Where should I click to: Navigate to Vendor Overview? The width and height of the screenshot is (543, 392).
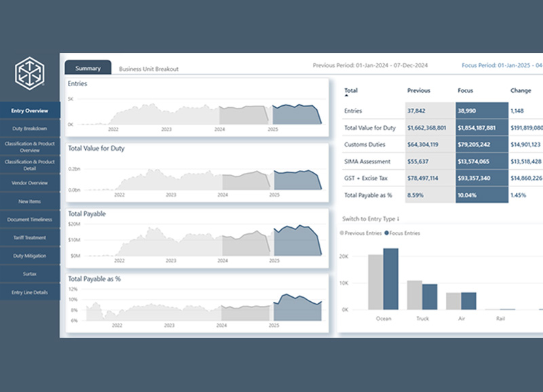(x=30, y=183)
